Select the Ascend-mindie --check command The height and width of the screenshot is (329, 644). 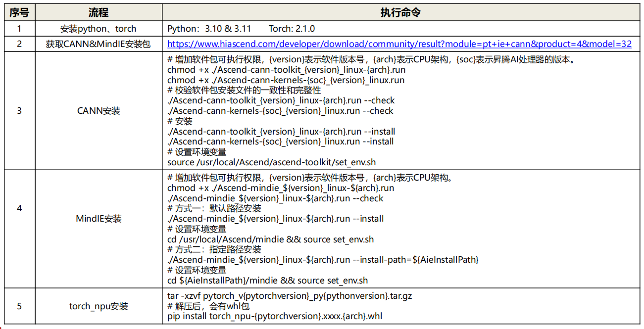tap(275, 198)
